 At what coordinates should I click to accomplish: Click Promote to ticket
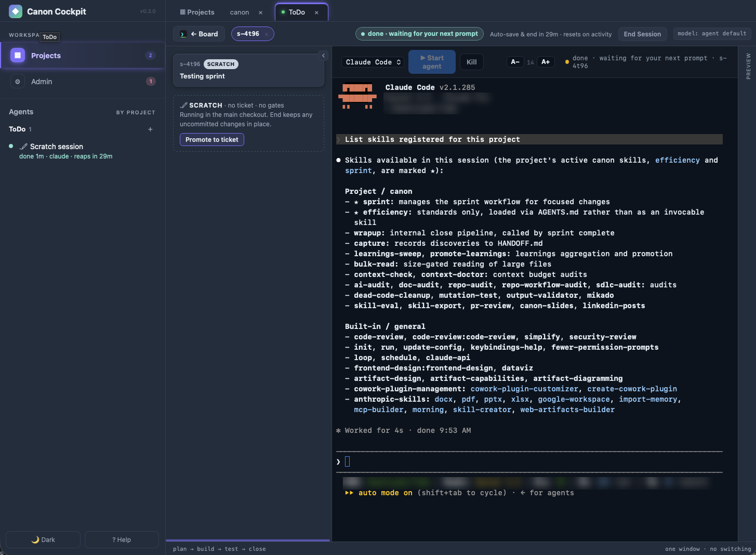pos(212,140)
